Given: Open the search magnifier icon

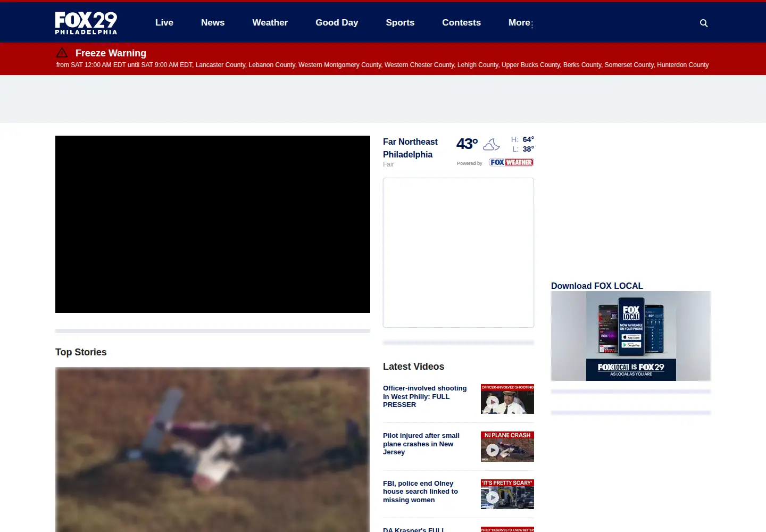Looking at the screenshot, I should click(x=704, y=23).
